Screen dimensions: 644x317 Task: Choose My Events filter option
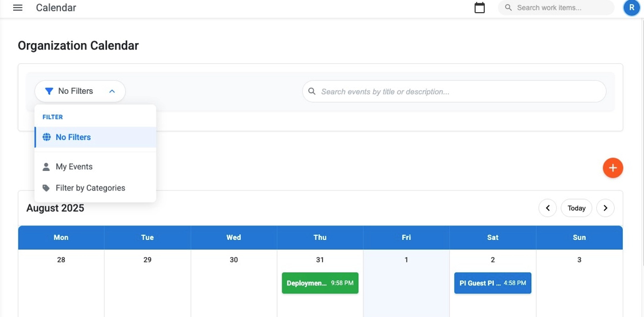[x=74, y=167]
